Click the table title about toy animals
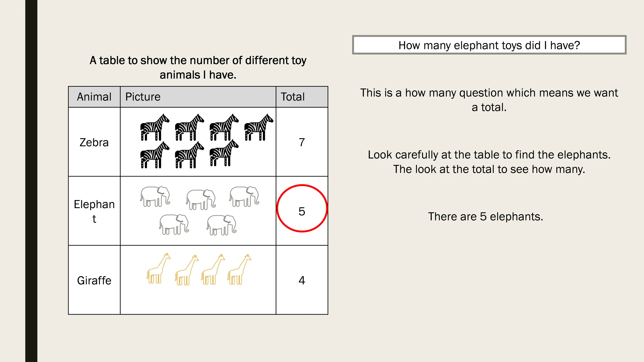The height and width of the screenshot is (362, 644). 198,68
